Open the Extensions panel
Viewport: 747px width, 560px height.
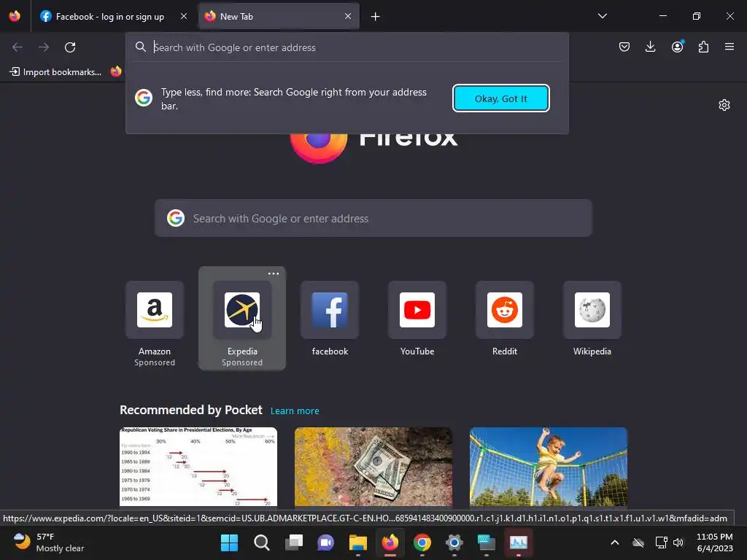703,47
